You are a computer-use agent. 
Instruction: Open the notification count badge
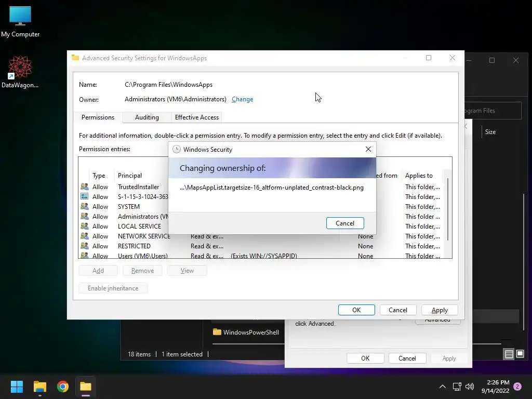tap(517, 387)
